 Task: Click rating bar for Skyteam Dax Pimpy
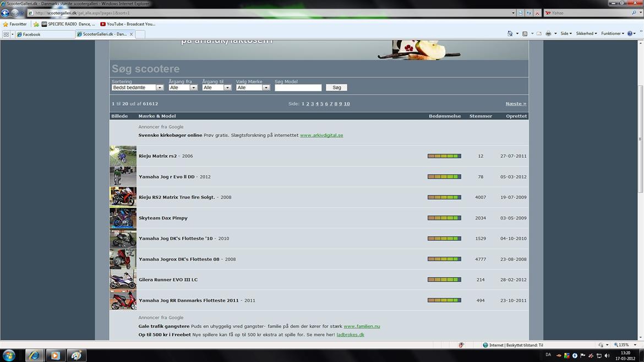click(x=444, y=218)
